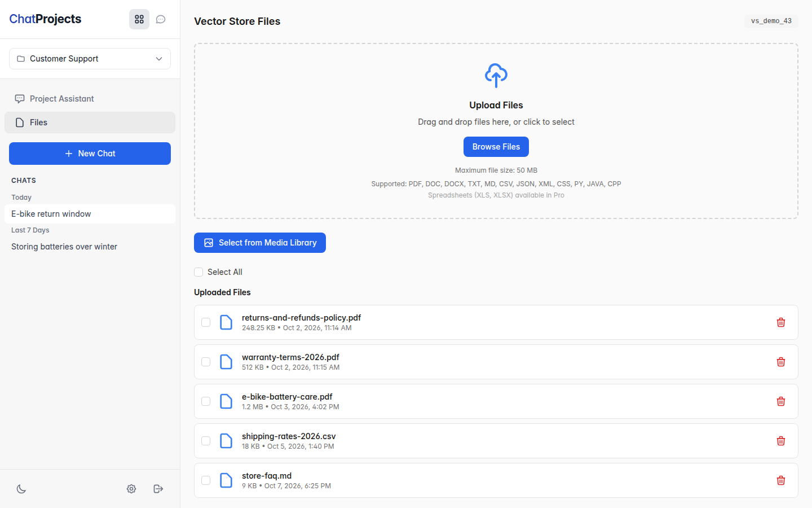Toggle dark mode moon icon
812x508 pixels.
[x=21, y=489]
